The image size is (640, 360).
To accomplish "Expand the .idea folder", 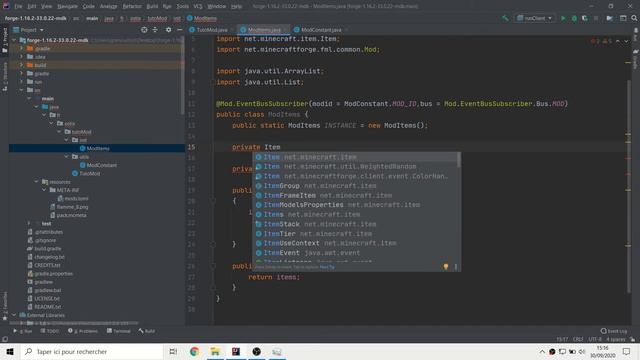I will 22,57.
